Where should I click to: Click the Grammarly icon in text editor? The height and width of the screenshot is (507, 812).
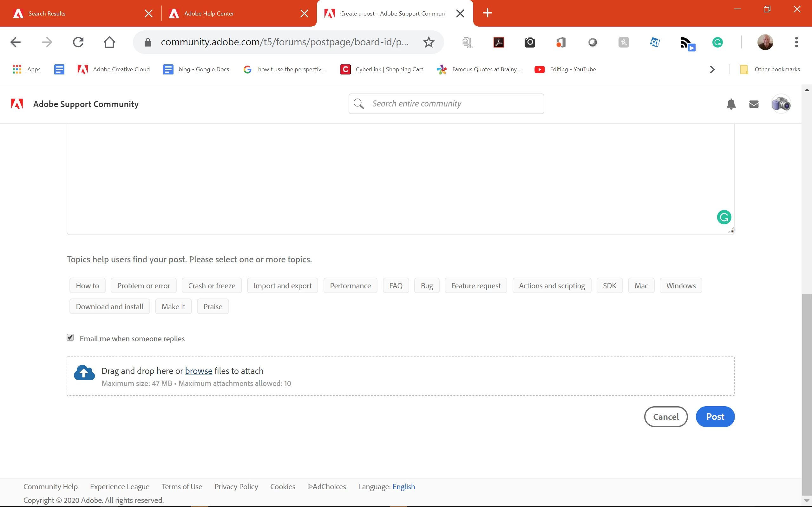(x=724, y=217)
